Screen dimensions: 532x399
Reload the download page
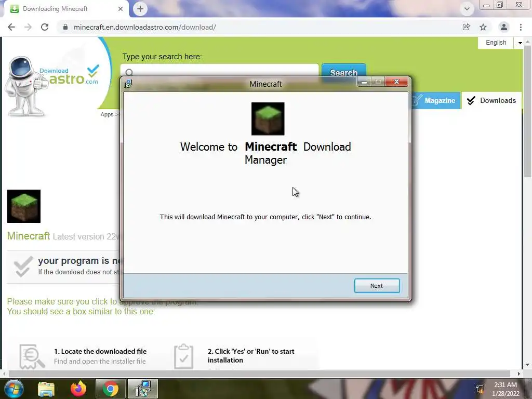(x=45, y=27)
